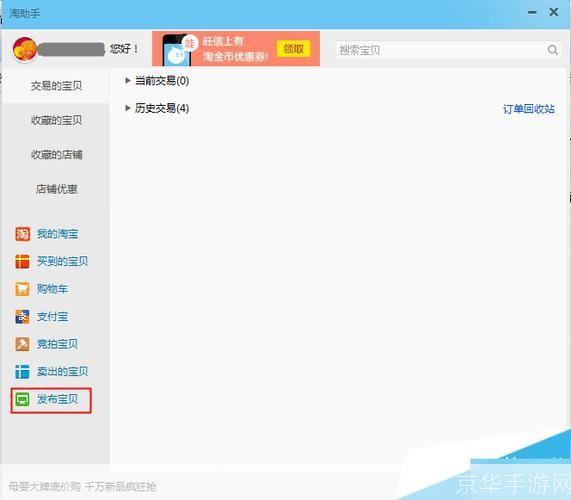Click the search magnifier icon
The image size is (571, 500).
(552, 50)
